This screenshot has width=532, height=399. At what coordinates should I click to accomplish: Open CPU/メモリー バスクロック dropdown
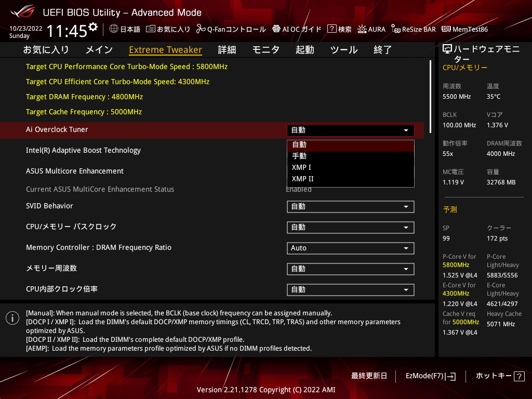[x=351, y=228]
